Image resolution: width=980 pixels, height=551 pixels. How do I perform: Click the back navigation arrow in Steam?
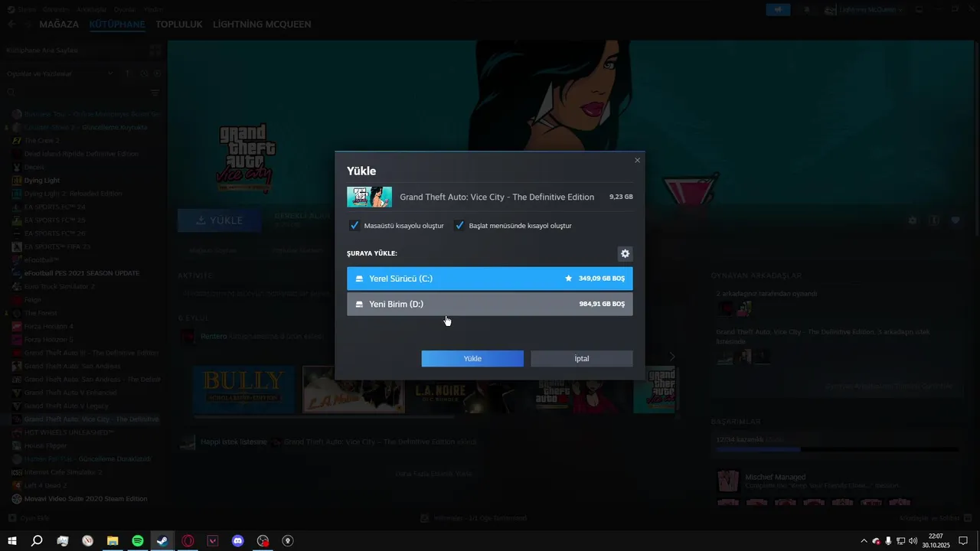pos(11,24)
